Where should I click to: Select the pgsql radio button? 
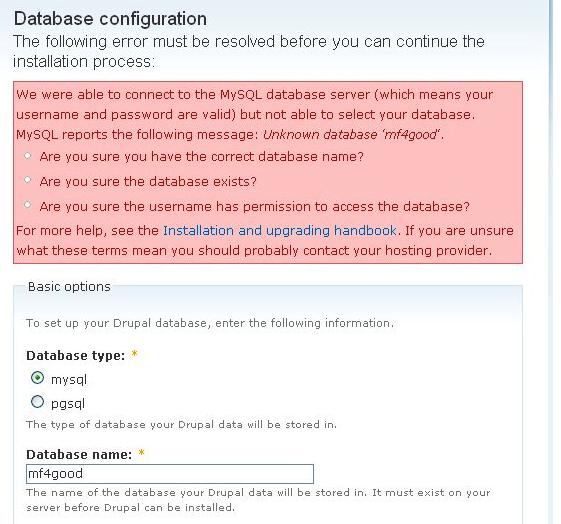point(37,402)
